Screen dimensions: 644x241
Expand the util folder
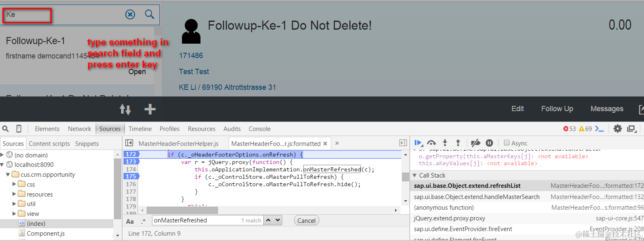pyautogui.click(x=14, y=204)
